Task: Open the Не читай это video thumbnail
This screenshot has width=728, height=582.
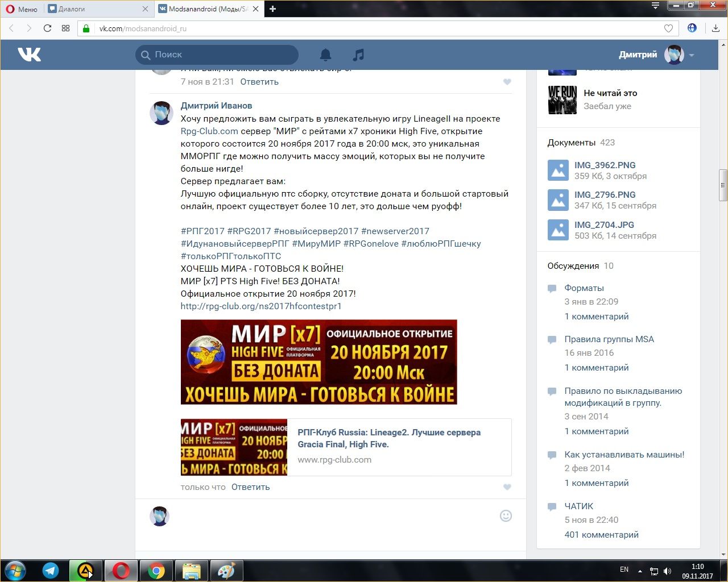Action: click(x=562, y=99)
